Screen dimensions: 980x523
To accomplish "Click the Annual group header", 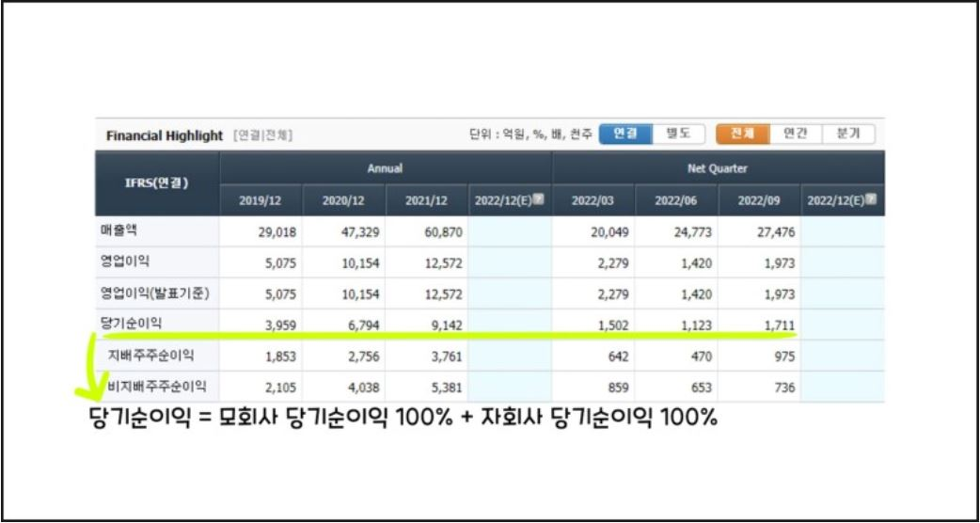I will tap(386, 168).
